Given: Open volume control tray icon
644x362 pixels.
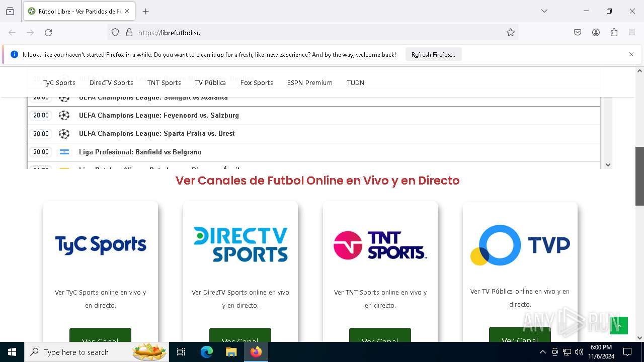Looking at the screenshot, I should (x=579, y=352).
